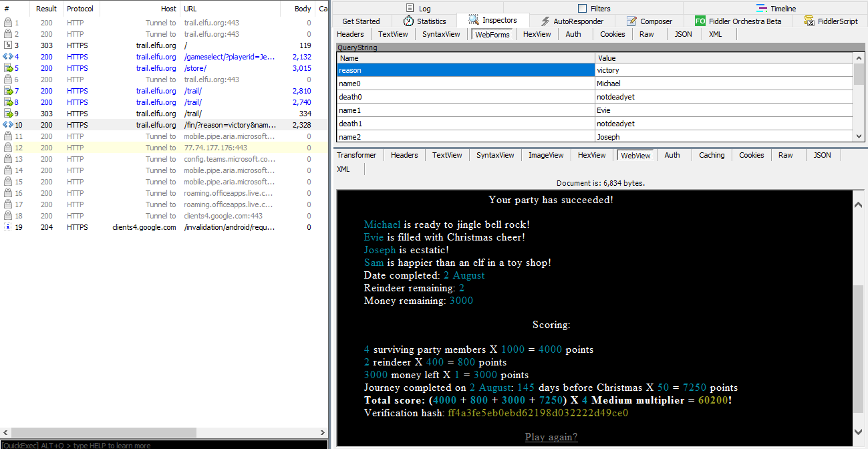Open the response WebView tab
868x449 pixels.
pos(635,155)
